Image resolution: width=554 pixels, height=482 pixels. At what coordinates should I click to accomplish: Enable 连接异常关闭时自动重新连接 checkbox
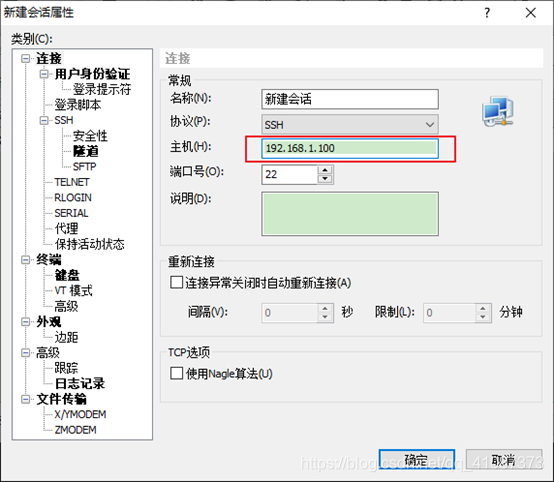coord(176,283)
